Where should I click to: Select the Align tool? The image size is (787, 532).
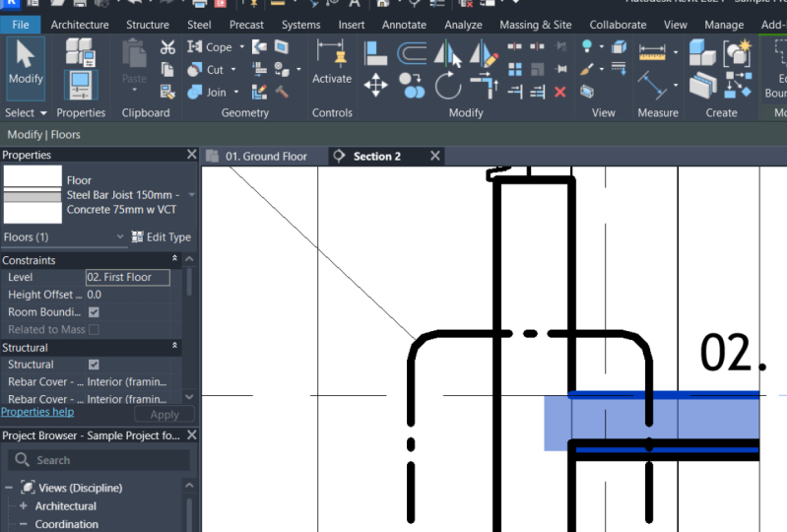tap(375, 53)
